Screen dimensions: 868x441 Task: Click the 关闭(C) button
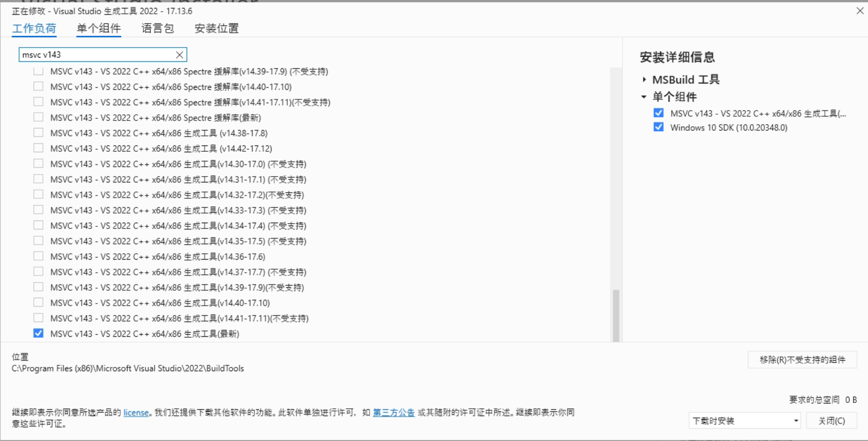pyautogui.click(x=831, y=421)
